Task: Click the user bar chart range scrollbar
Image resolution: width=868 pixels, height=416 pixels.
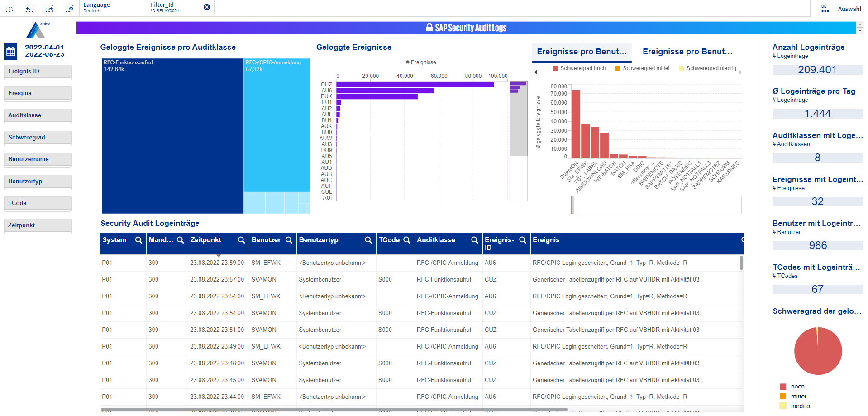Action: (x=657, y=205)
